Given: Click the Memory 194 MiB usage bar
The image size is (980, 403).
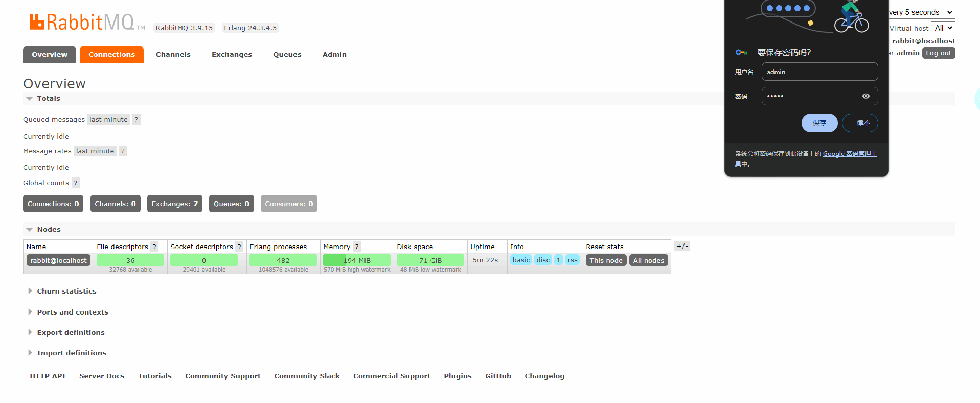Looking at the screenshot, I should [x=357, y=260].
